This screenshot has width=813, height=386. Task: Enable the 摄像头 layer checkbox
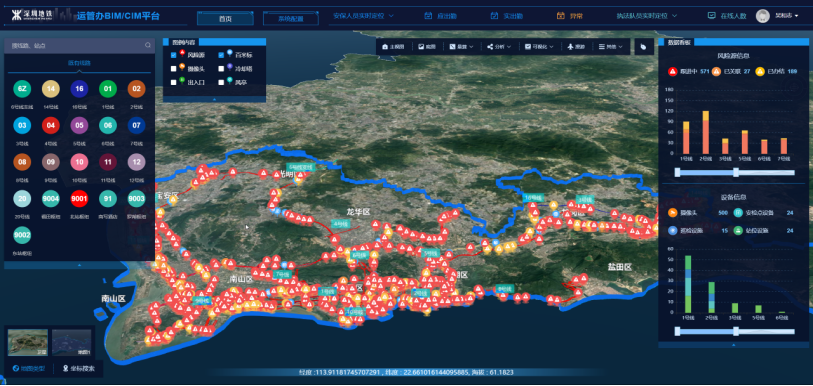(174, 68)
